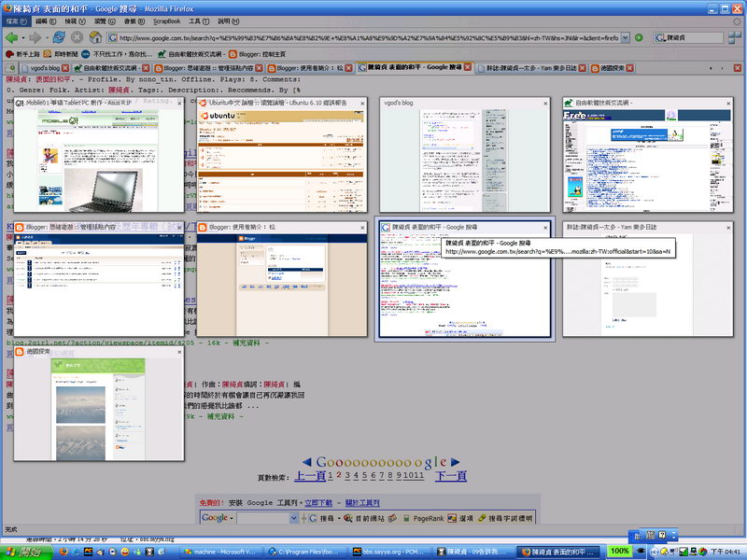Open the ScrapBook menu
Viewport: 747px width, 560px height.
167,21
